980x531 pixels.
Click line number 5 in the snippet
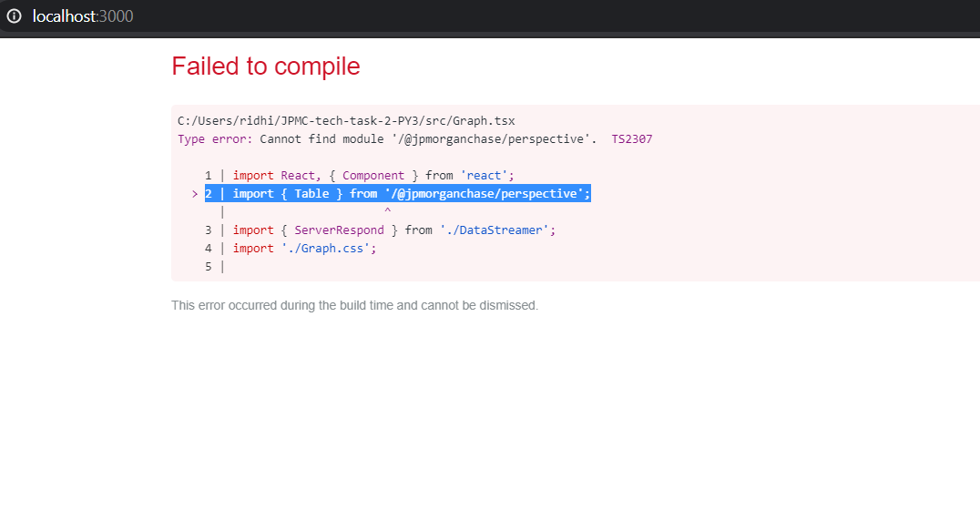[208, 266]
